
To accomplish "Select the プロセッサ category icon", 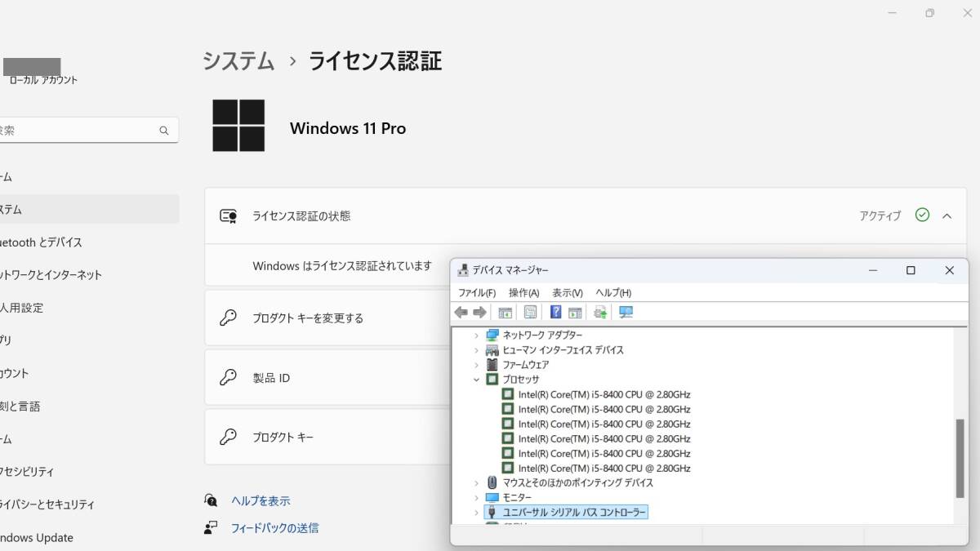I will (492, 380).
